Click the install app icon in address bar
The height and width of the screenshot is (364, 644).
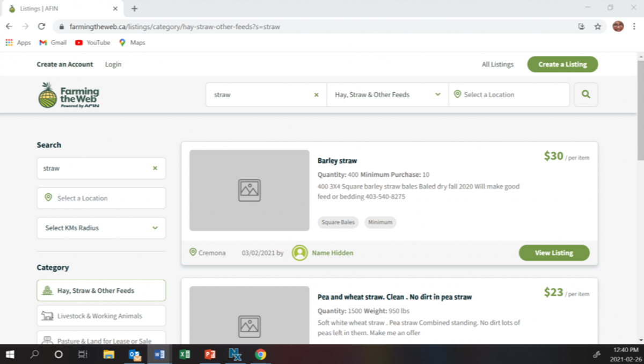tap(581, 26)
